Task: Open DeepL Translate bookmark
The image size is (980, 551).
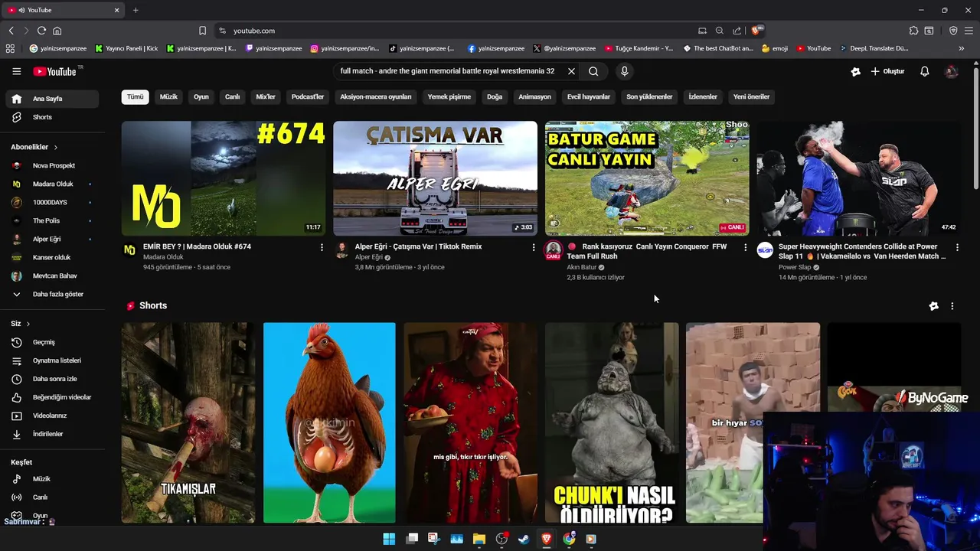Action: [874, 48]
